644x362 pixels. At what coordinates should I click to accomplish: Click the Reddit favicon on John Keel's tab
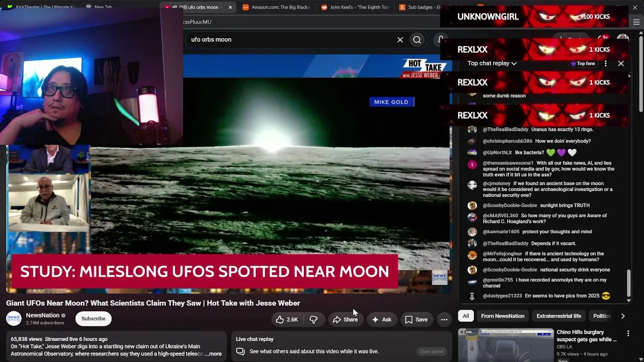pos(324,8)
